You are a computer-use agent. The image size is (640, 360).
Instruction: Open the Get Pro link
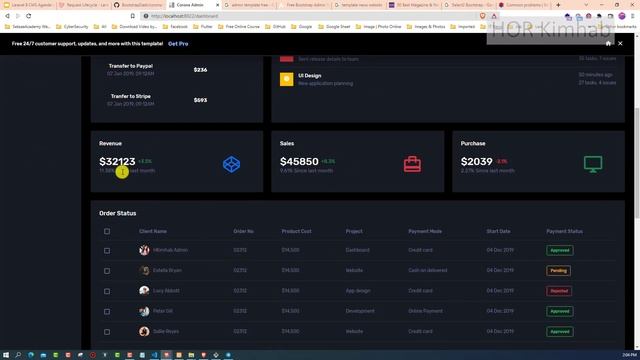[178, 44]
